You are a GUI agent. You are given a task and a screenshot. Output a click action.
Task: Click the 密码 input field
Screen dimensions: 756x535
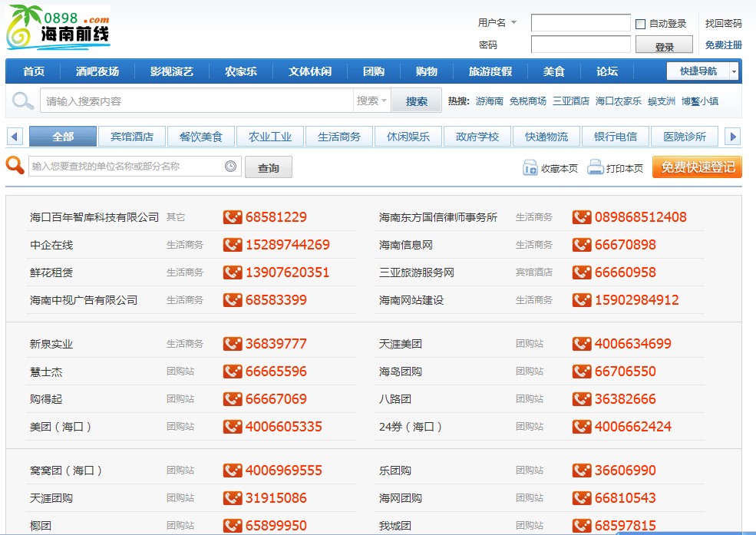580,45
